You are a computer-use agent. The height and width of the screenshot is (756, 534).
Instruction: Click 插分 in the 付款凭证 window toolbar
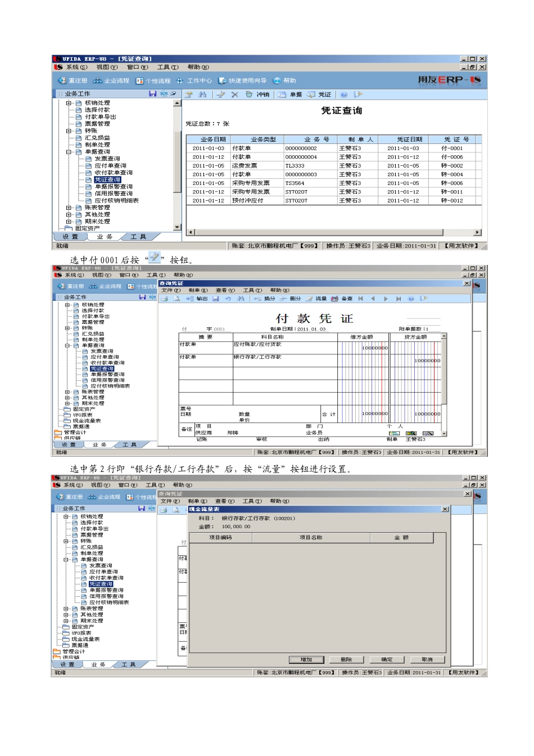[264, 299]
